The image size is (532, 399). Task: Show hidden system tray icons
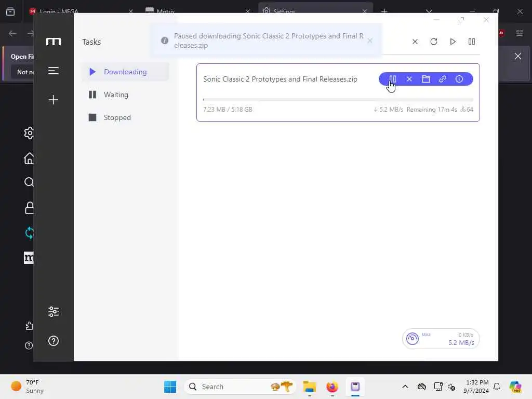(405, 387)
